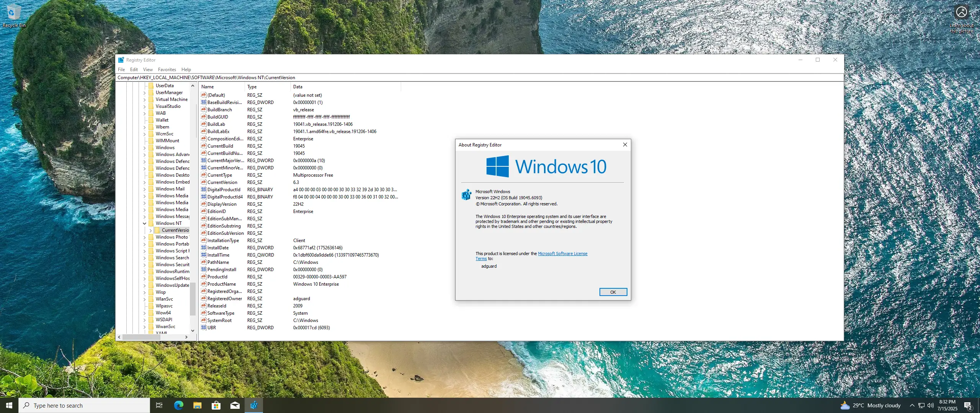The height and width of the screenshot is (413, 980).
Task: Click the UBR binary value icon
Action: pyautogui.click(x=204, y=328)
